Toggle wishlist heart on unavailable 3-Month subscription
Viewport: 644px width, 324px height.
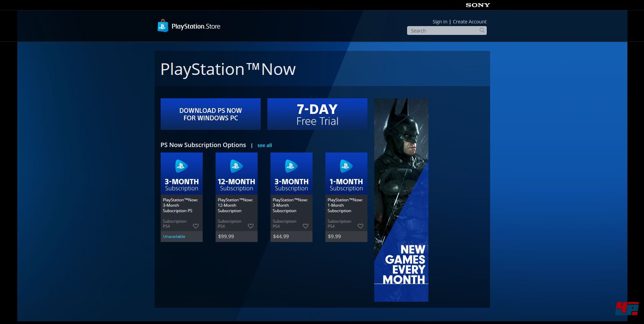(196, 226)
